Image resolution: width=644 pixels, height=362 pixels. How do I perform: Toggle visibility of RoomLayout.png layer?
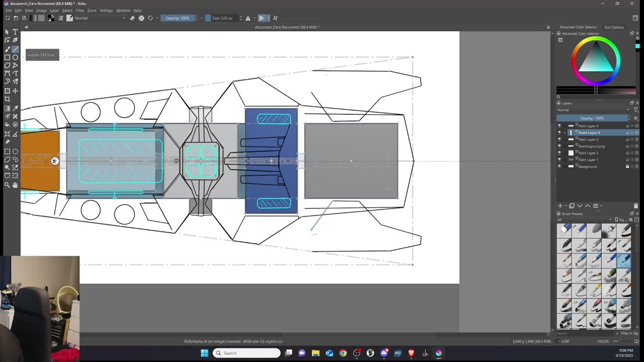[x=559, y=146]
